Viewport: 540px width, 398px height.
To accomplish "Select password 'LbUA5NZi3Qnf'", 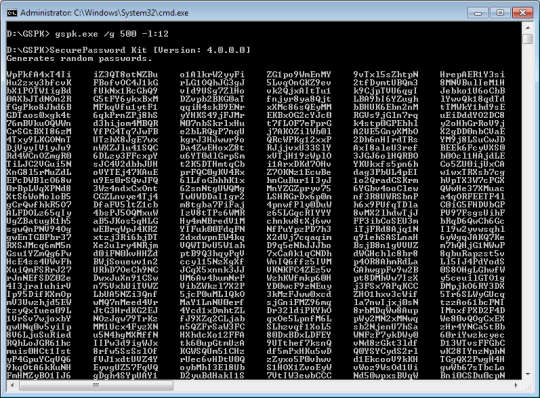I will pos(125,294).
